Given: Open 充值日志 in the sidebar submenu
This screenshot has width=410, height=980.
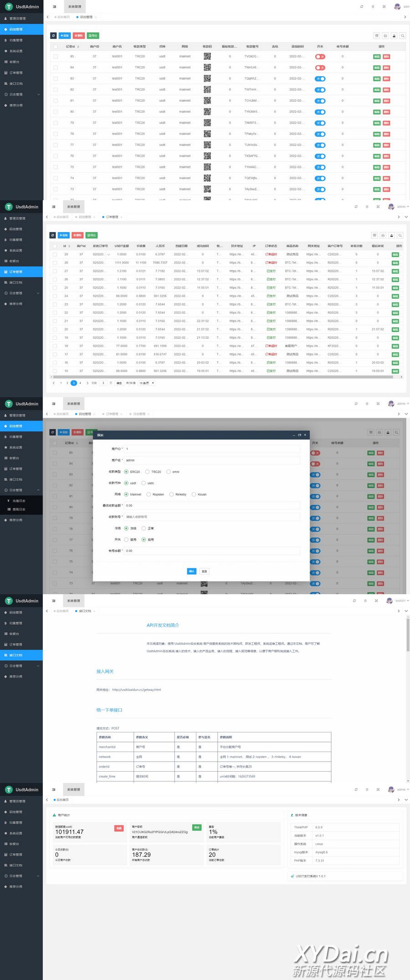Looking at the screenshot, I should pyautogui.click(x=19, y=501).
